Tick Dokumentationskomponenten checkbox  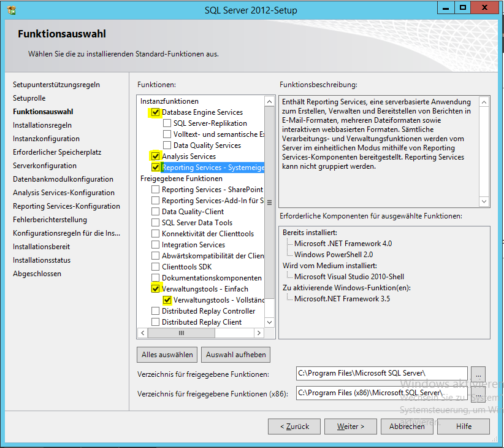point(156,278)
